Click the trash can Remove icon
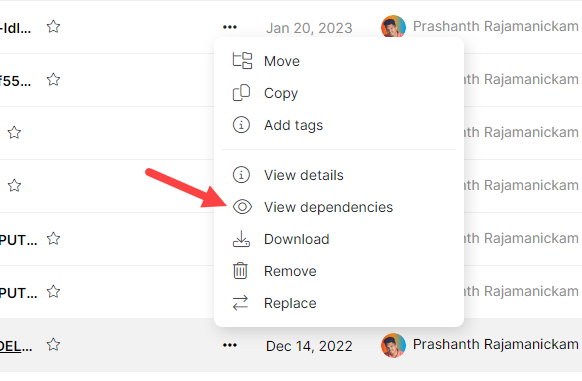 point(240,271)
